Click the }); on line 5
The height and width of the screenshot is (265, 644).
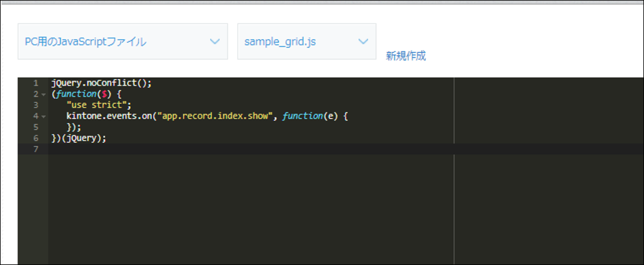coord(74,127)
